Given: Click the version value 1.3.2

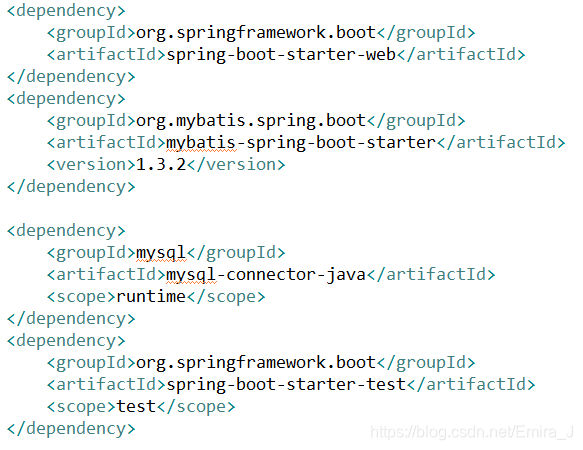Looking at the screenshot, I should coord(161,164).
